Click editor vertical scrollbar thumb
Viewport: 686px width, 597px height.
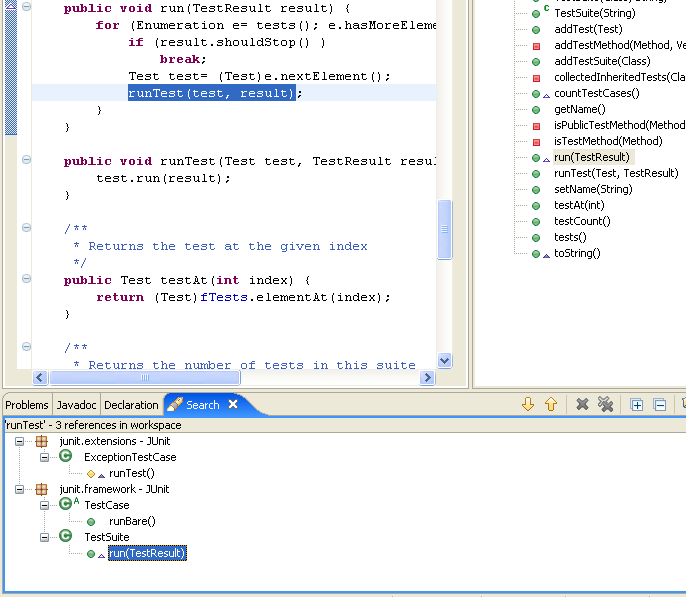pos(444,229)
